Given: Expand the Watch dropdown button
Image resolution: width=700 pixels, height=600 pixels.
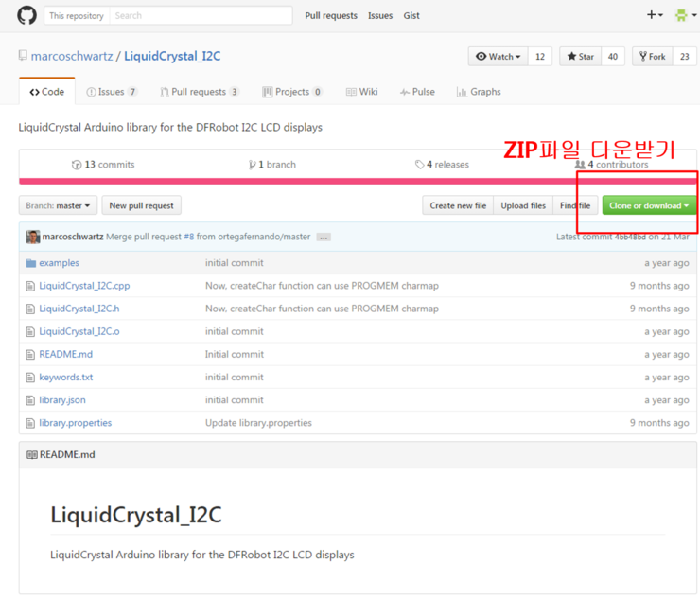Looking at the screenshot, I should [x=498, y=57].
